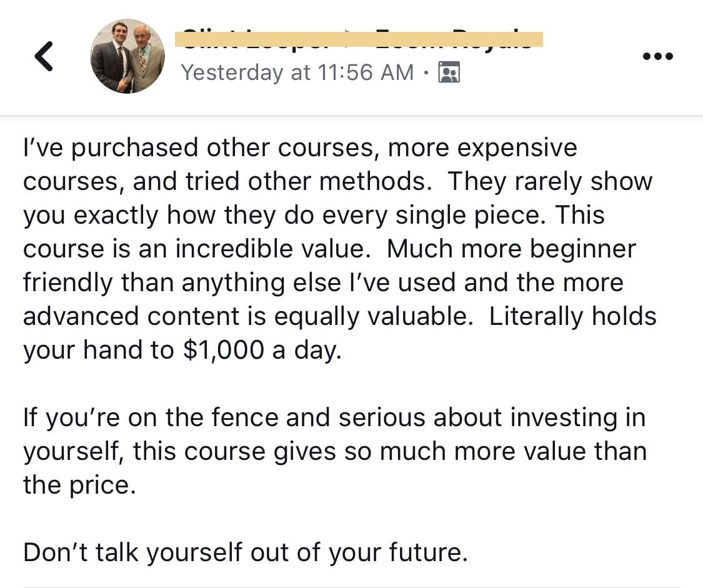Tap the arrow between poster and group names
The width and height of the screenshot is (703, 588).
[348, 36]
